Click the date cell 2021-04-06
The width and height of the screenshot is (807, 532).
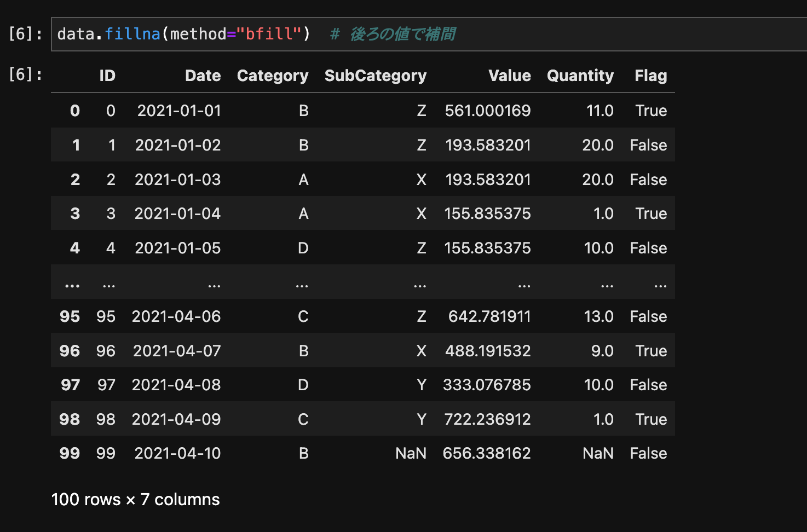(176, 316)
